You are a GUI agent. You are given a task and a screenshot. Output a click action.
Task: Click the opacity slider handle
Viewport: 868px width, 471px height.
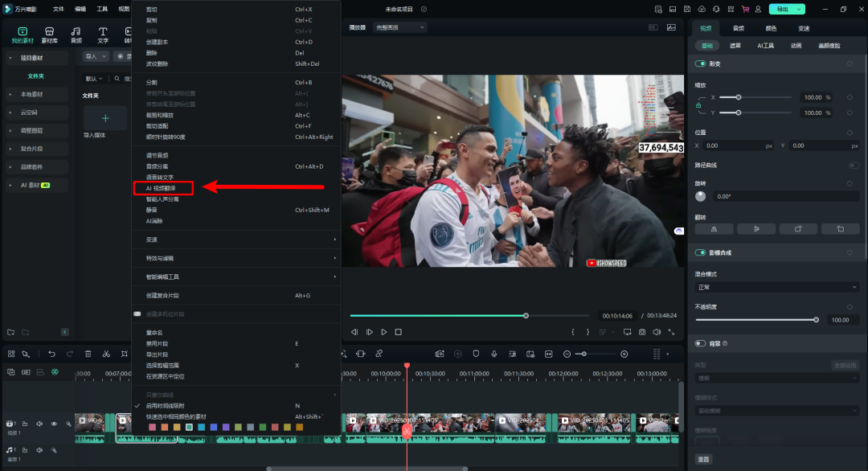coord(816,320)
